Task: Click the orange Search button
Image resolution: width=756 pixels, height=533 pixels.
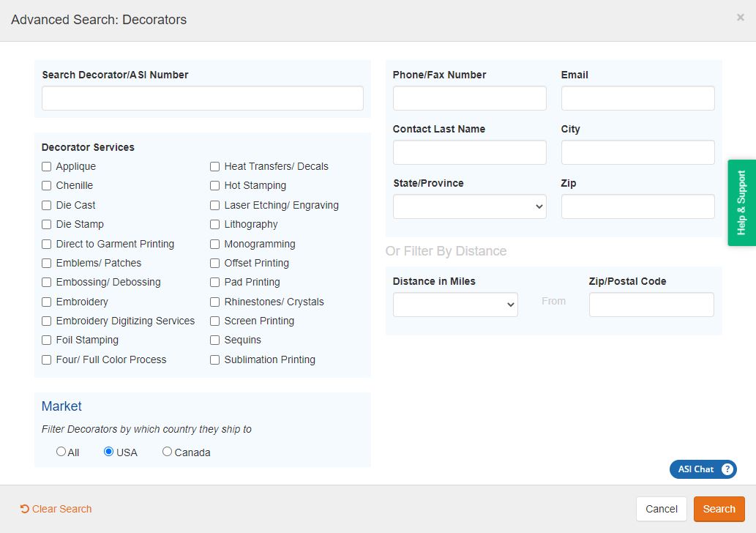Action: [x=719, y=509]
